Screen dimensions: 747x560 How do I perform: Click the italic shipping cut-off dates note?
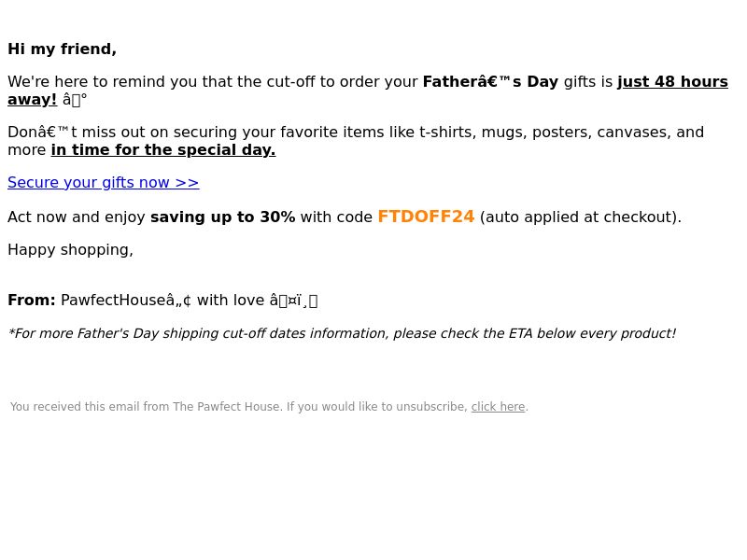pyautogui.click(x=342, y=333)
